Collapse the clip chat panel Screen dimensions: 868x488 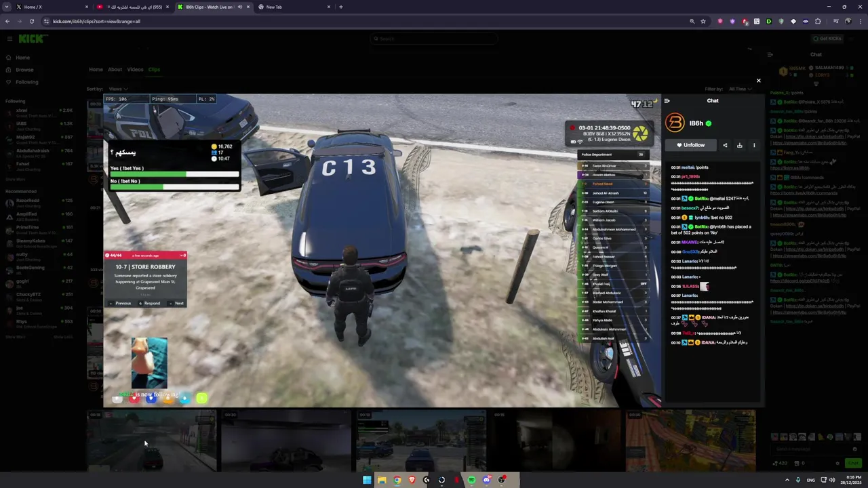pos(667,101)
